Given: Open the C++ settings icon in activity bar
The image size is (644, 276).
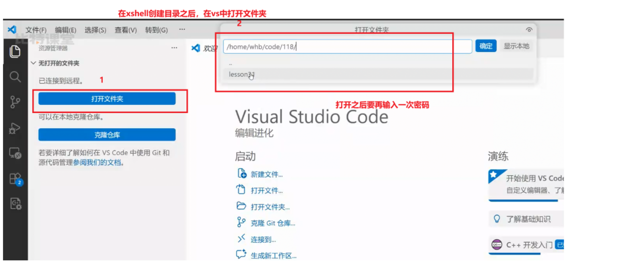Looking at the screenshot, I should 16,204.
